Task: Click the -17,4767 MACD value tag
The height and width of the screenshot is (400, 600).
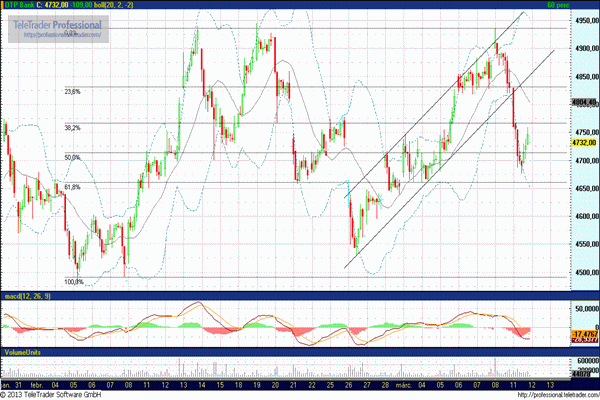Action: (584, 331)
